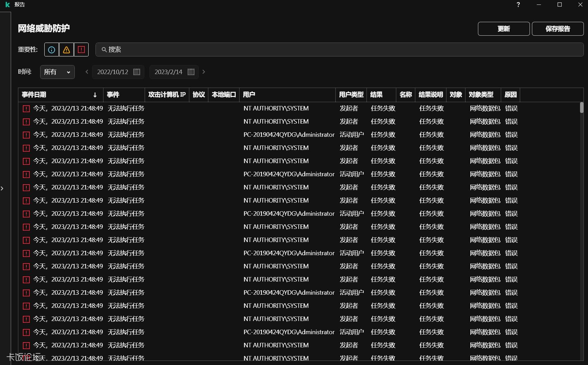The image size is (588, 365).
Task: Go to the previous date range arrow
Action: click(x=87, y=72)
